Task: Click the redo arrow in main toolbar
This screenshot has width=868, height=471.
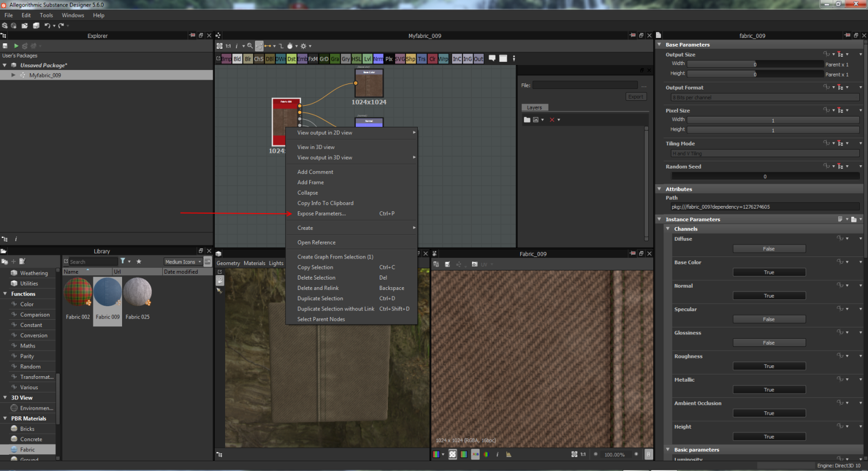Action: tap(61, 25)
